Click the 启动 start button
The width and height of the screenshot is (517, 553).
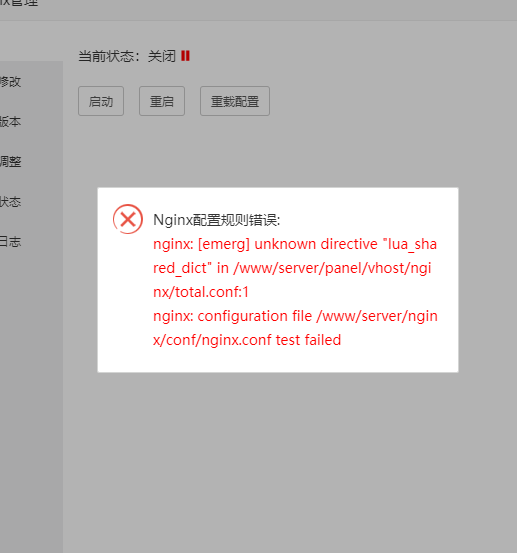click(101, 101)
